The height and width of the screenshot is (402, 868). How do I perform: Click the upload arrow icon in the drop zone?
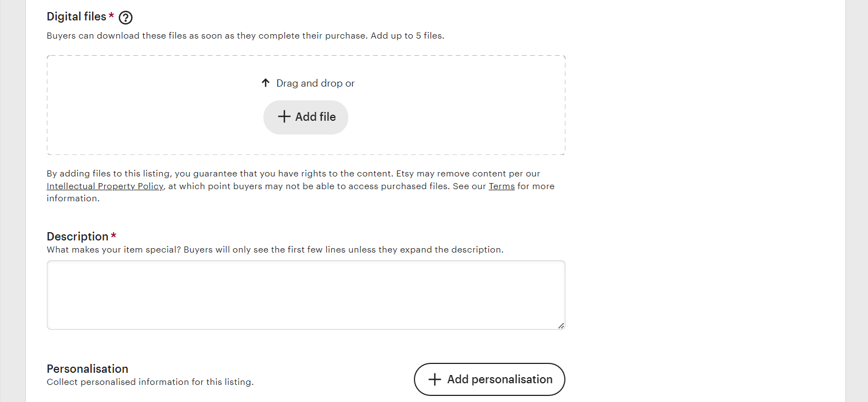266,82
